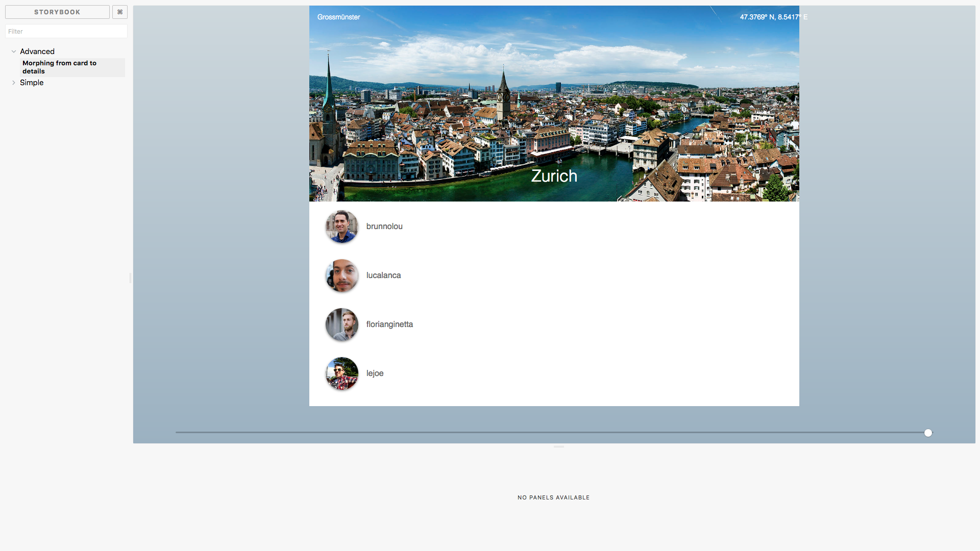Click lejoe's avatar photo
The height and width of the screenshot is (551, 980).
341,373
